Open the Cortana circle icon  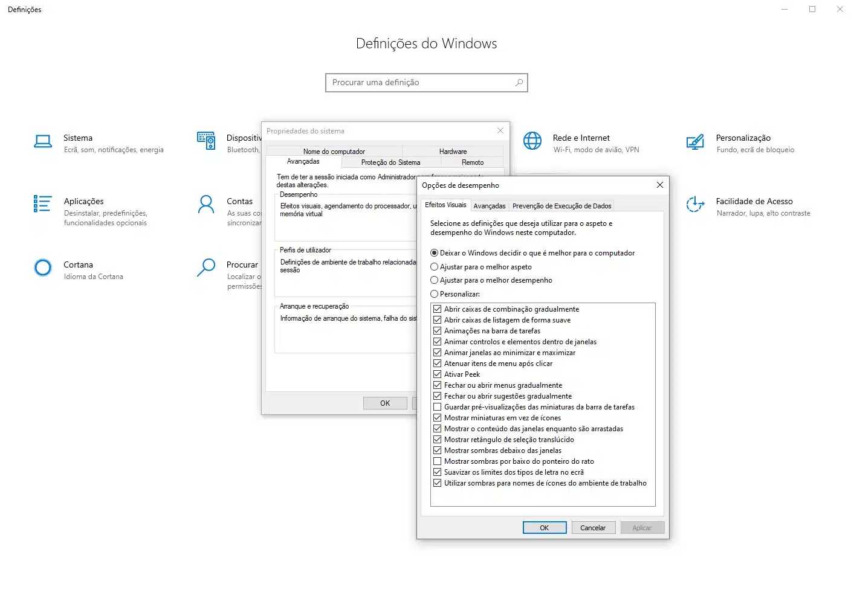43,267
